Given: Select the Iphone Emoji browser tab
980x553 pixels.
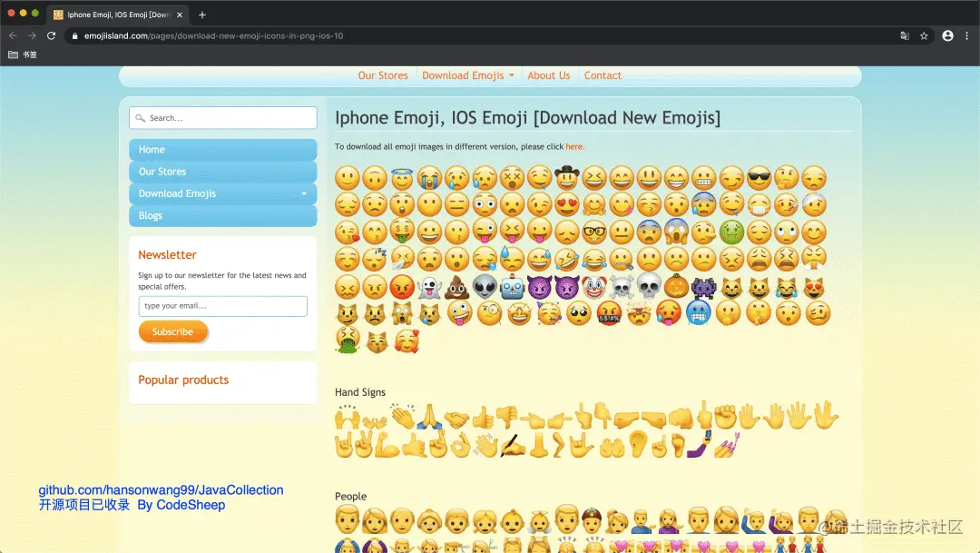Looking at the screenshot, I should (x=118, y=15).
